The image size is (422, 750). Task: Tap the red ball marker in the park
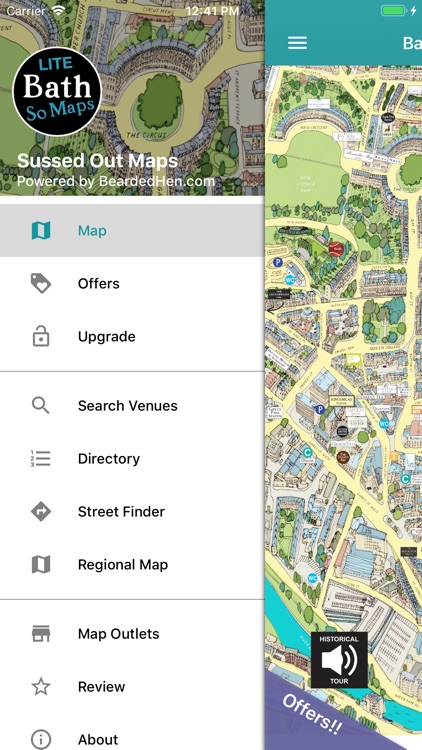336,249
